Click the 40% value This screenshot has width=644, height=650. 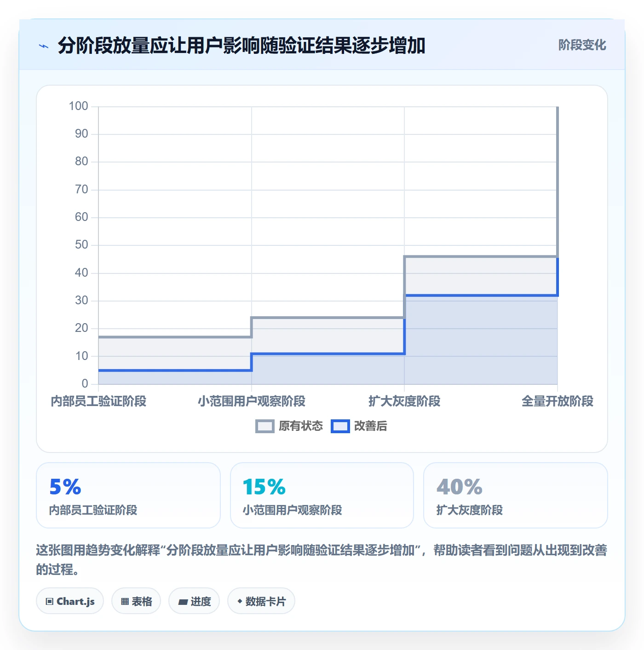[460, 487]
